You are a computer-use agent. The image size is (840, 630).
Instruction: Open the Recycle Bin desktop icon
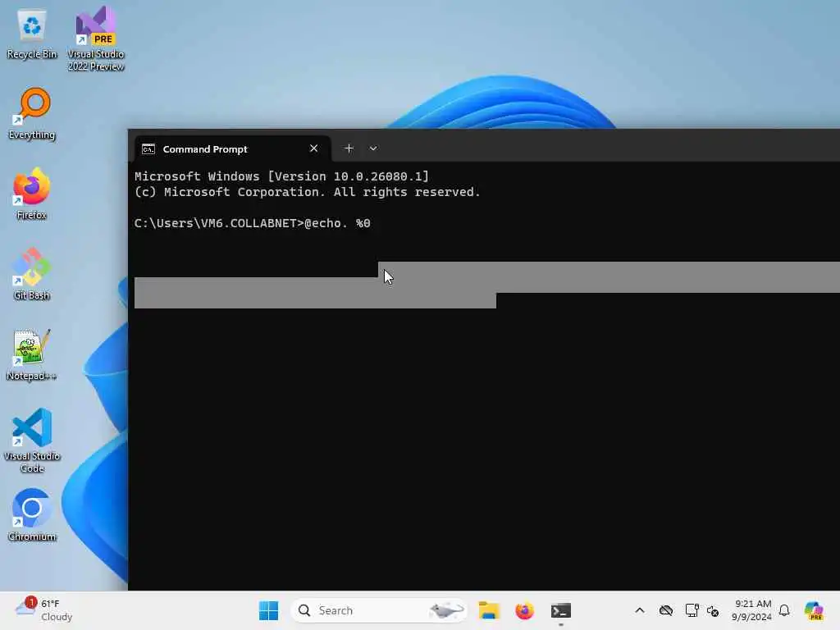tap(32, 34)
